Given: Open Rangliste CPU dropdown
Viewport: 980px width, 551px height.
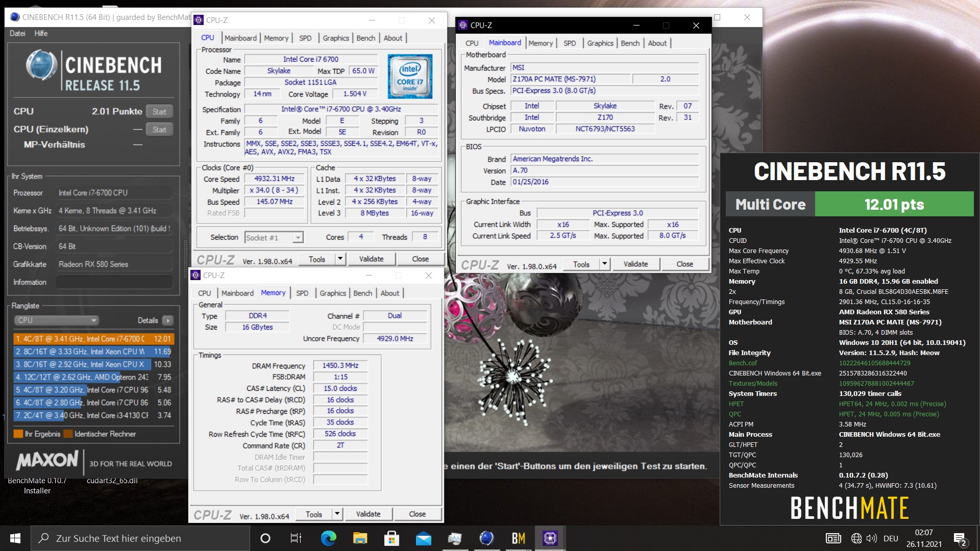Looking at the screenshot, I should pyautogui.click(x=56, y=320).
